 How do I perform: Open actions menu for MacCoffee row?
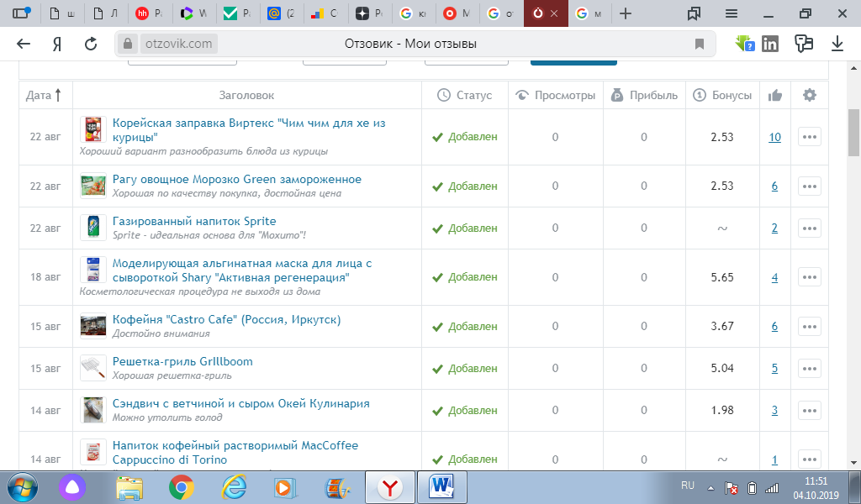click(810, 459)
